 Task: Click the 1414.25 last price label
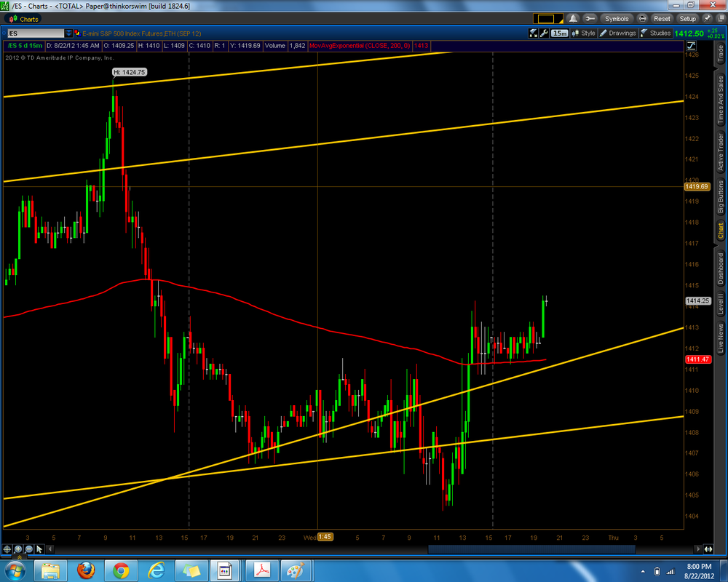pos(698,300)
